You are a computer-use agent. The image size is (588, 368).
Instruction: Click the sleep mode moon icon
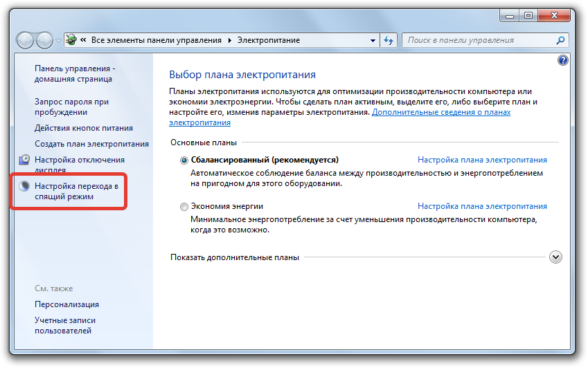click(24, 186)
